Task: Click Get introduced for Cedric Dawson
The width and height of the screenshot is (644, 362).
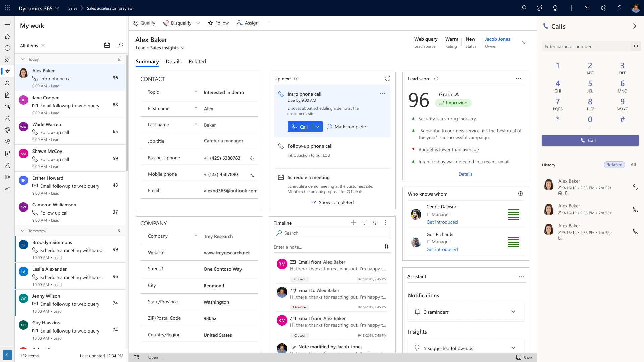Action: 442,222
